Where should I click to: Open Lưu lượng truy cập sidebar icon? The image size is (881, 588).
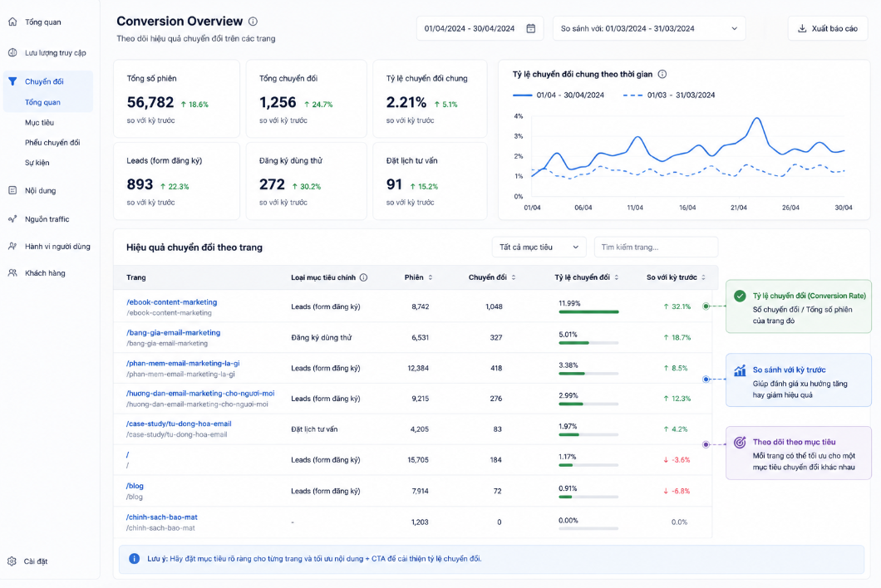coord(12,53)
